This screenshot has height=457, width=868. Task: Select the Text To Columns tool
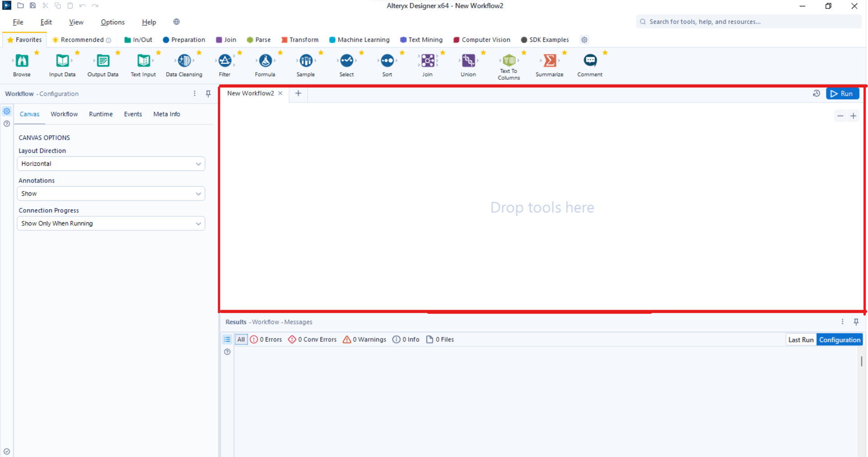click(509, 60)
